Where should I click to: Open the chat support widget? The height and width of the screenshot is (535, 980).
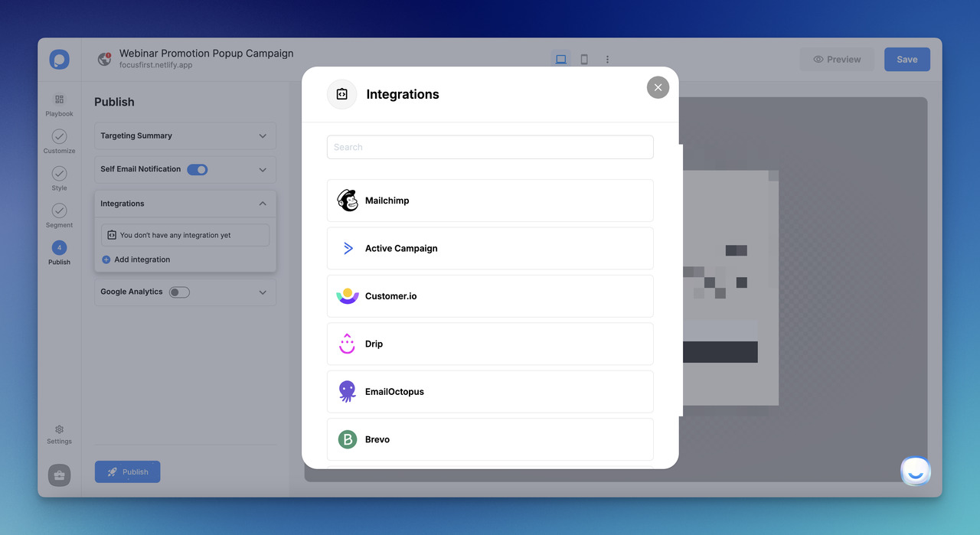coord(916,471)
